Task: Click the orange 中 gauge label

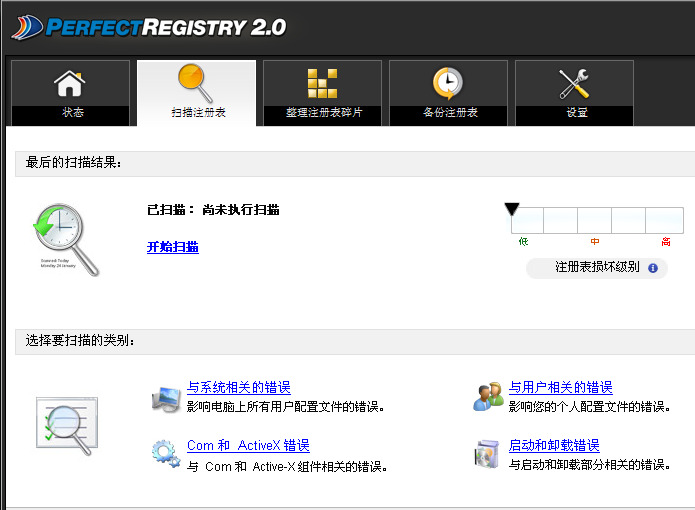Action: pyautogui.click(x=595, y=241)
